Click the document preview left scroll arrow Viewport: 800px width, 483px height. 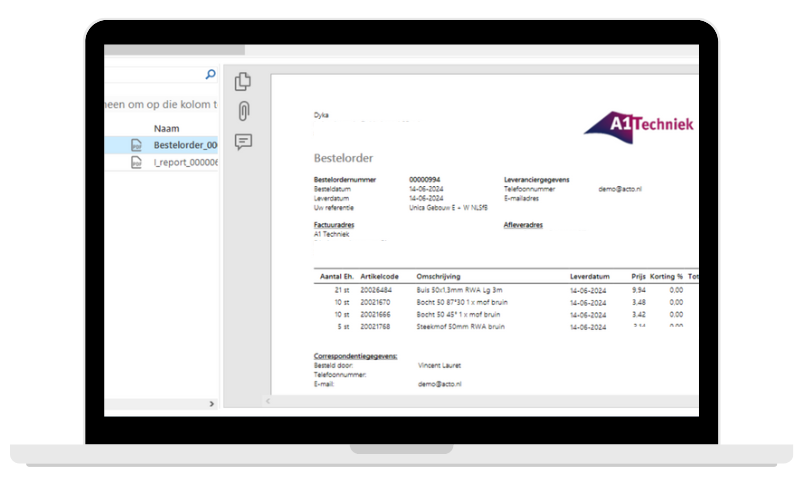(x=268, y=401)
